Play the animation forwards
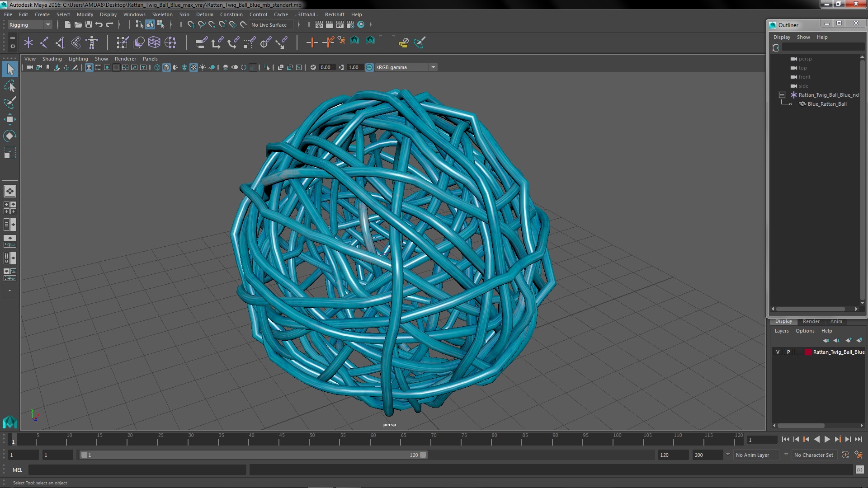 pos(827,439)
